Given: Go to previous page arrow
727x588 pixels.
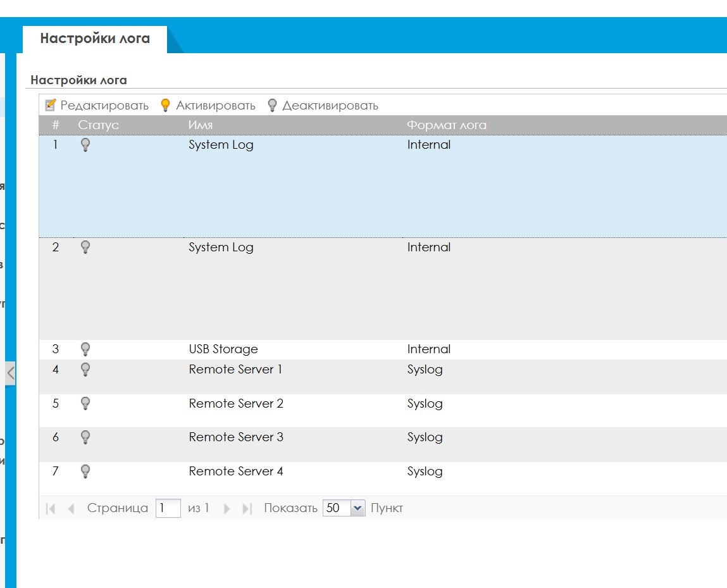Looking at the screenshot, I should 71,509.
